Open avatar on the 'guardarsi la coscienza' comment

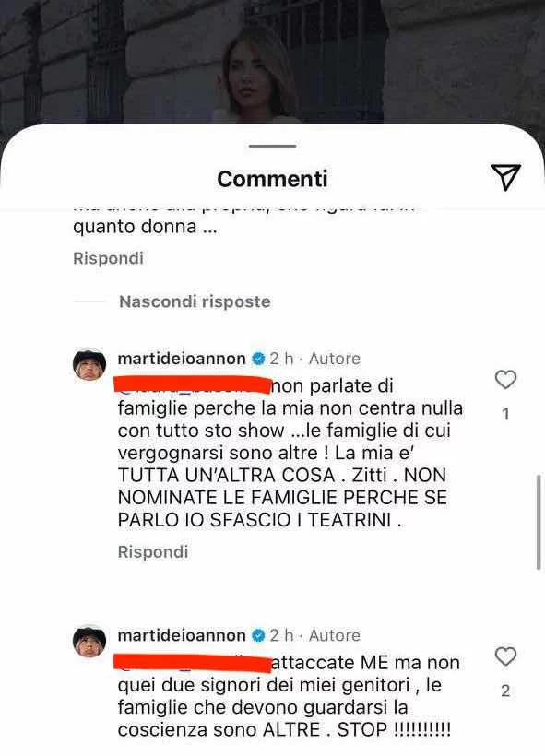pyautogui.click(x=89, y=642)
